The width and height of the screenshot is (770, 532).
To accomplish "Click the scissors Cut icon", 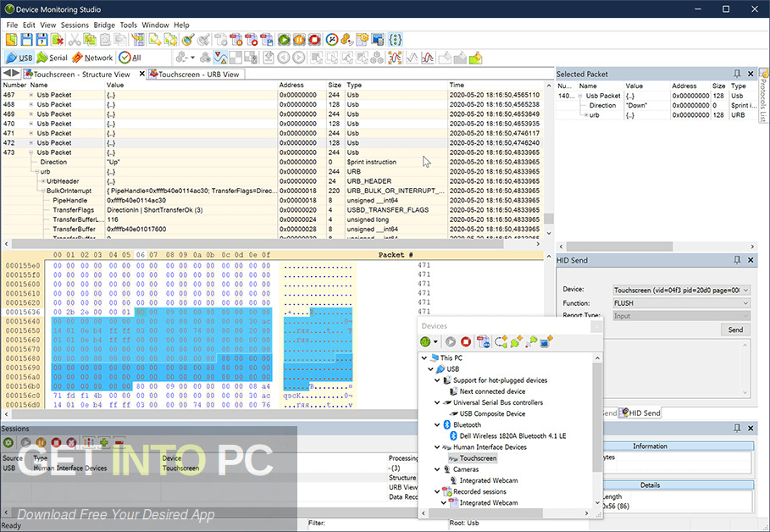I will click(x=75, y=40).
